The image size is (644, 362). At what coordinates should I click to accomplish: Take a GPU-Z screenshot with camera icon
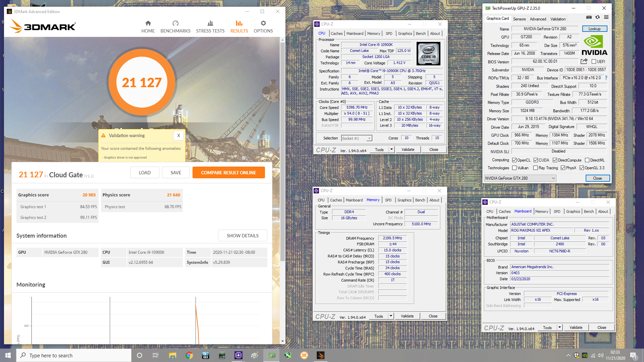point(589,17)
